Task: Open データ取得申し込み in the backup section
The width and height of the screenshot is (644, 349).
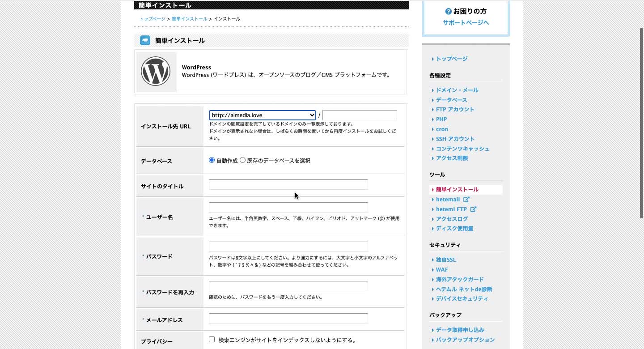Action: 460,330
